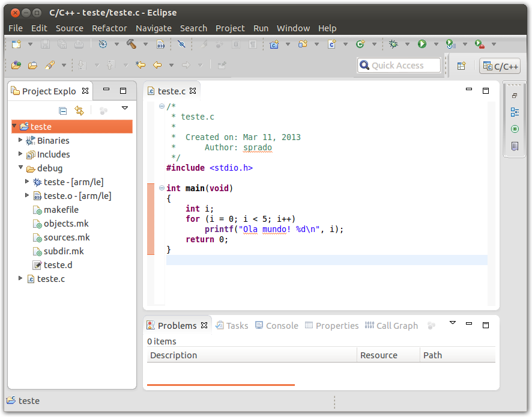Sort by the Description column header

(x=252, y=355)
